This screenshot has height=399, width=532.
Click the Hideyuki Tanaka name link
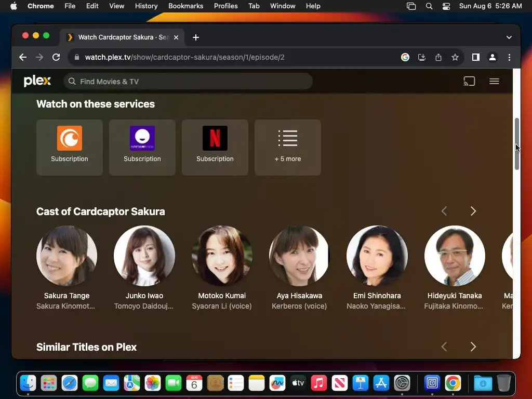click(x=455, y=296)
